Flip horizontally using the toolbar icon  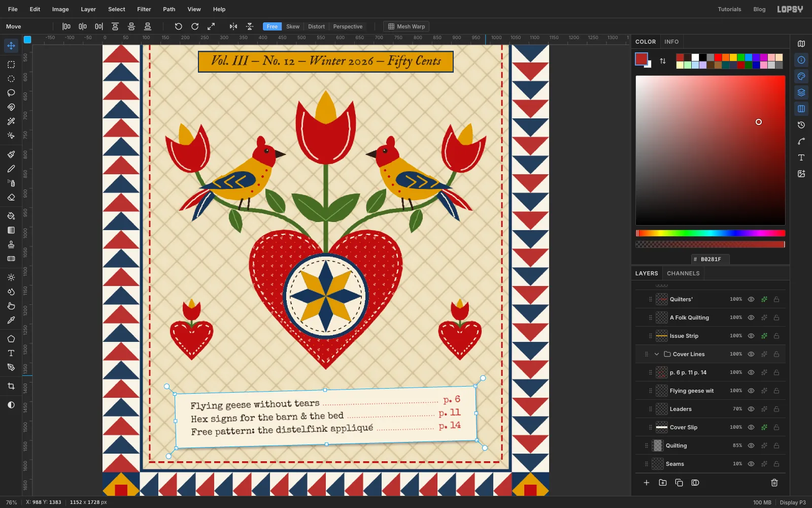[233, 26]
